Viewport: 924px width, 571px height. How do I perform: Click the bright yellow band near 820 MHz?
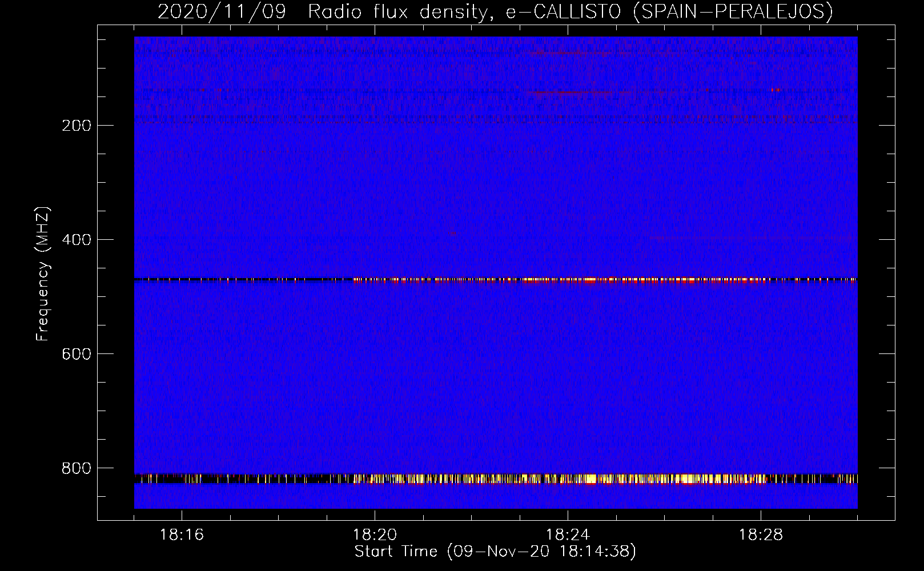click(x=496, y=478)
